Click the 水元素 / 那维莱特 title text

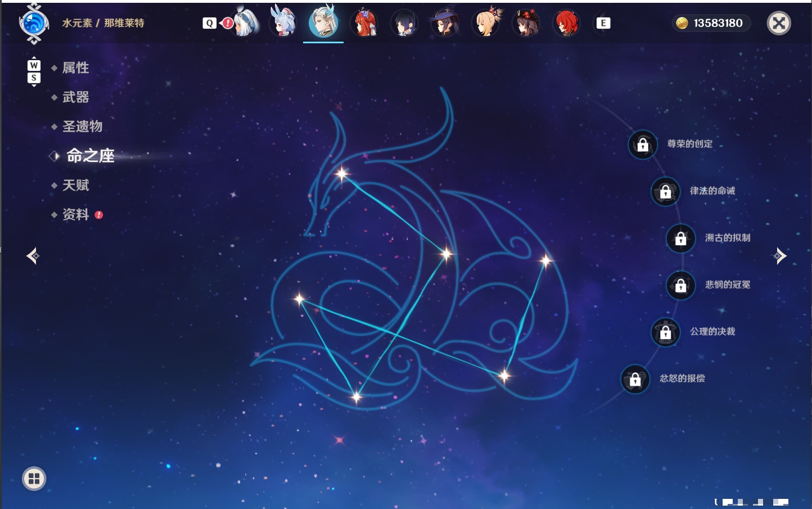103,23
